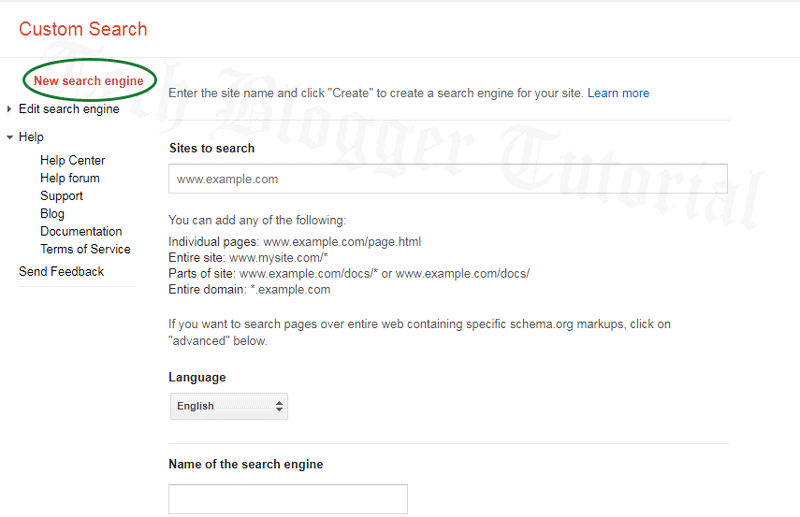Go to Support page

62,196
